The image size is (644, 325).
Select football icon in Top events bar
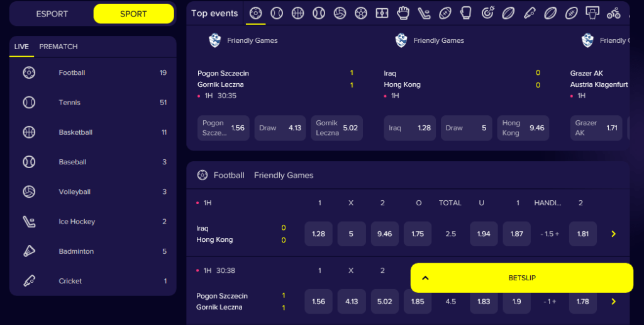click(x=255, y=13)
